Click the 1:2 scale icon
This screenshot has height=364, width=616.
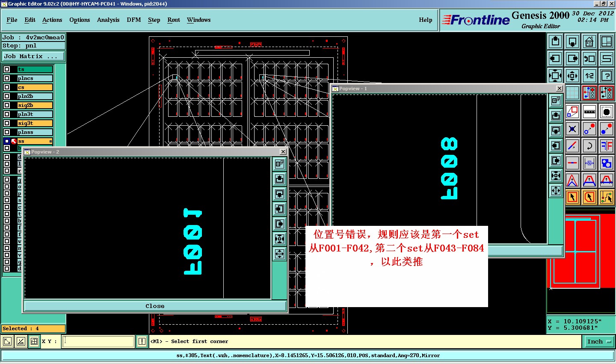589,76
